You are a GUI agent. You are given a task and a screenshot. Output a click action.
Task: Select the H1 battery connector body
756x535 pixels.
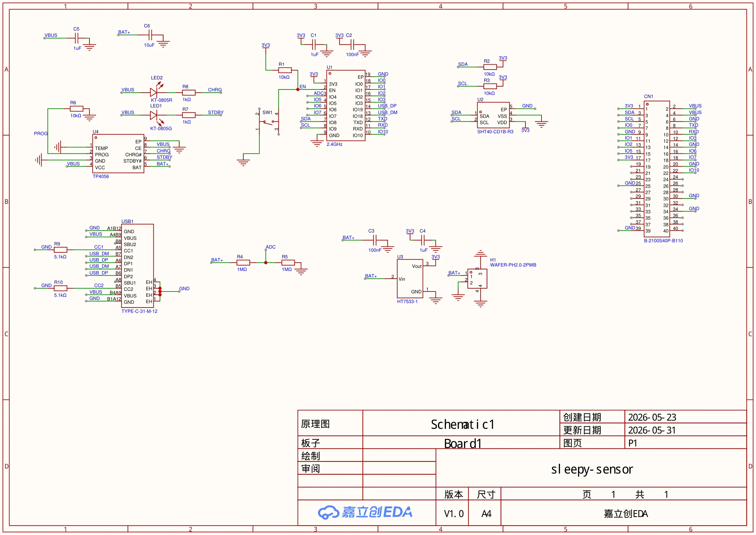(477, 279)
